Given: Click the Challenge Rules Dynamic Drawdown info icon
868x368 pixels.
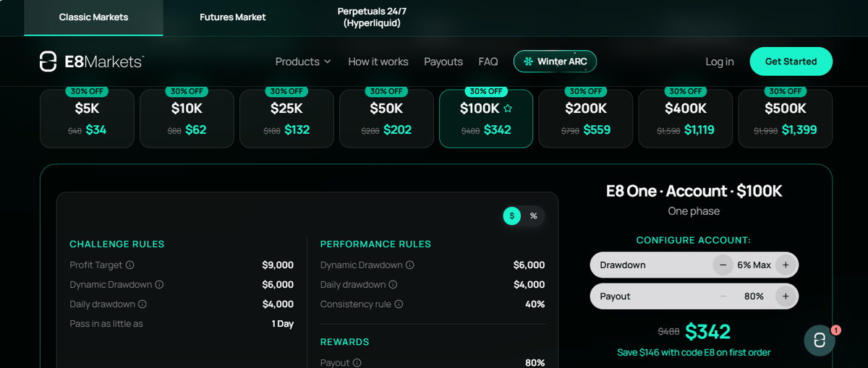Looking at the screenshot, I should tap(159, 285).
